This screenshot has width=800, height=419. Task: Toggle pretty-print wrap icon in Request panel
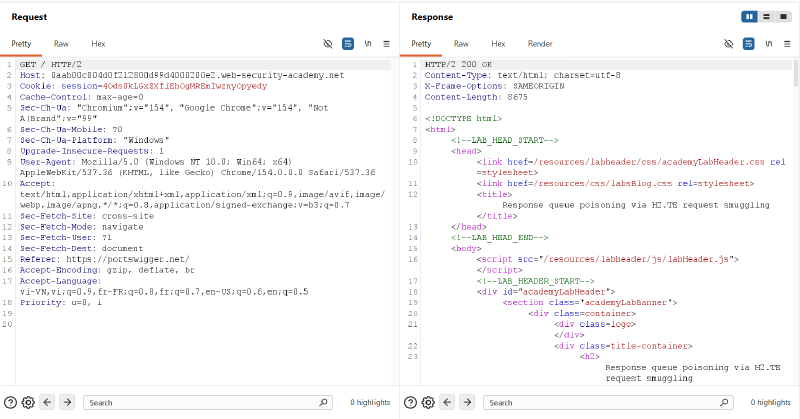[x=348, y=44]
